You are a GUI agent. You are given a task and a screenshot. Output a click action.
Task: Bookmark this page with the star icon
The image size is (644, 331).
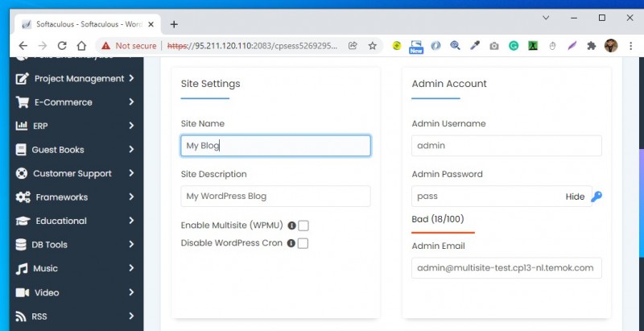pos(373,46)
